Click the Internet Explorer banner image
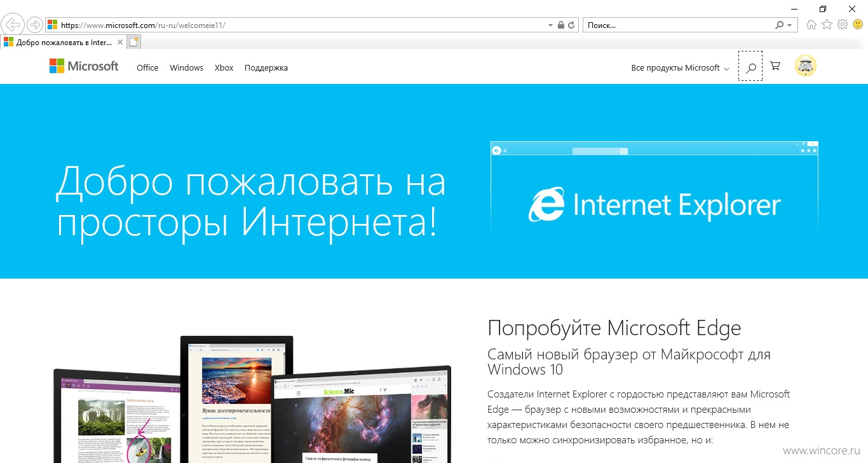Image resolution: width=868 pixels, height=463 pixels. coord(654,188)
